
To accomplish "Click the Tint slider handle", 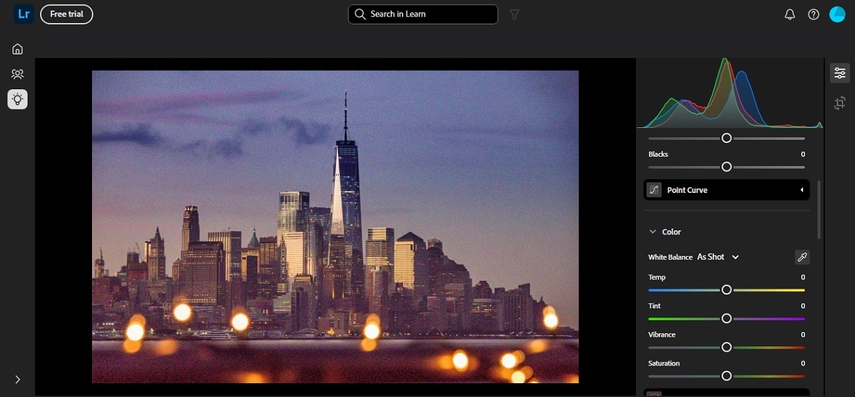I will tap(726, 318).
